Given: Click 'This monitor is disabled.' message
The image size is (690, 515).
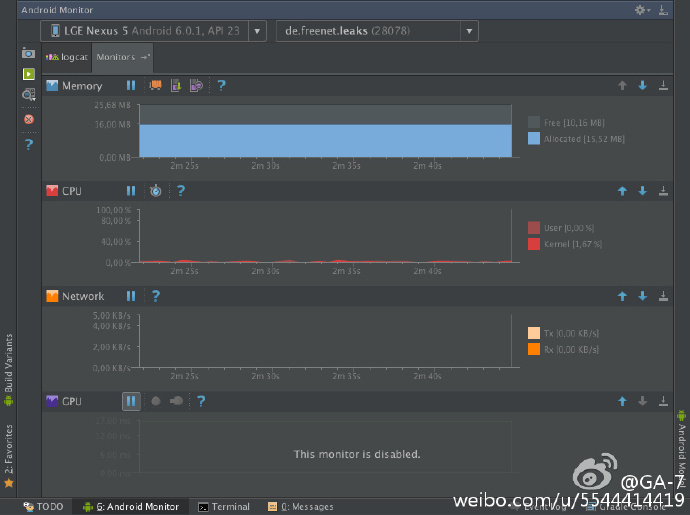Looking at the screenshot, I should [357, 454].
